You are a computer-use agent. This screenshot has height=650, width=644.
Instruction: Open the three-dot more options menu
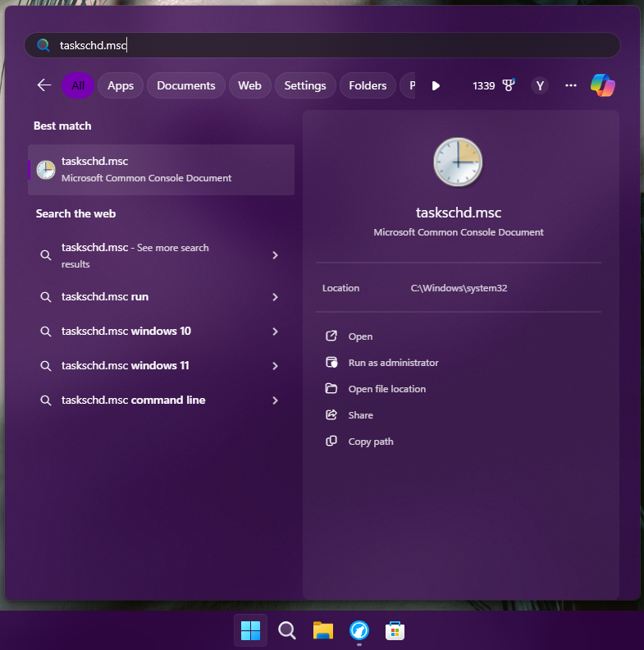point(571,85)
